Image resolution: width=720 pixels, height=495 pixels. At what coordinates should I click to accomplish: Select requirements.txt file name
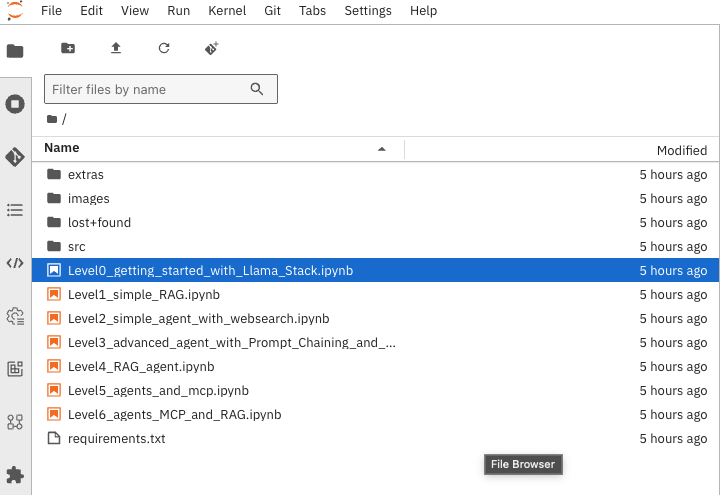pyautogui.click(x=117, y=439)
